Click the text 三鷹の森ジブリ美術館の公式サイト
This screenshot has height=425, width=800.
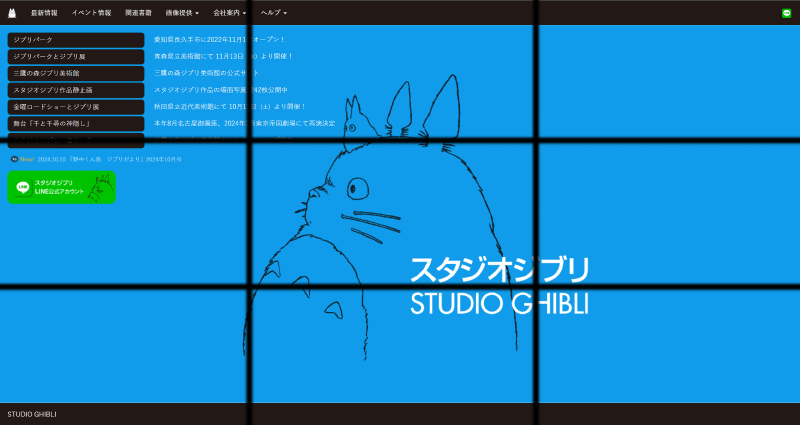(x=207, y=73)
